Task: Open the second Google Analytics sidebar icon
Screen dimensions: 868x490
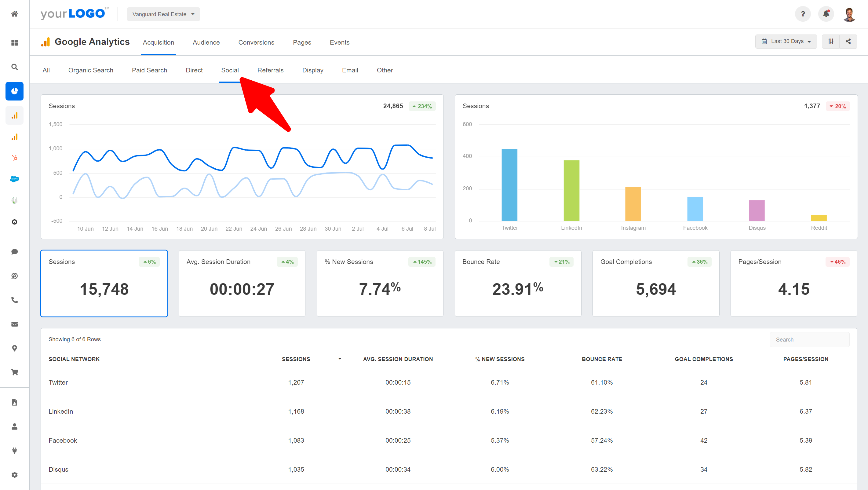Action: click(x=14, y=137)
